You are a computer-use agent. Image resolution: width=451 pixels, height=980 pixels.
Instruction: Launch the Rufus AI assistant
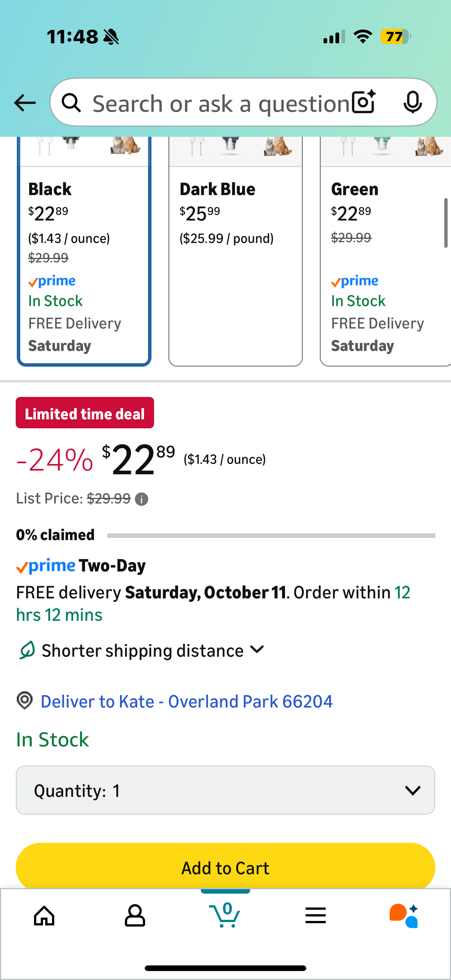(x=404, y=915)
